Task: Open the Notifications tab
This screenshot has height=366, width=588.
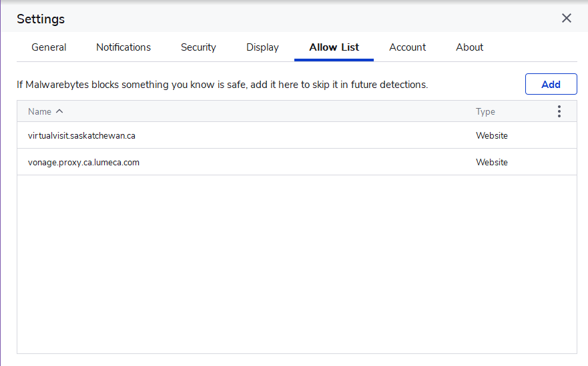Action: pyautogui.click(x=123, y=47)
